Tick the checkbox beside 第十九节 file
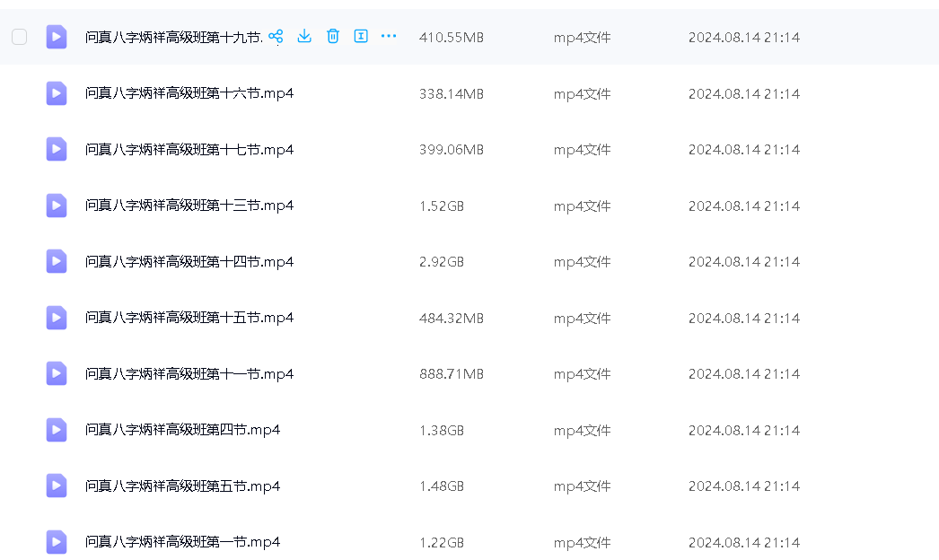Screen dimensions: 939x560 coord(20,37)
